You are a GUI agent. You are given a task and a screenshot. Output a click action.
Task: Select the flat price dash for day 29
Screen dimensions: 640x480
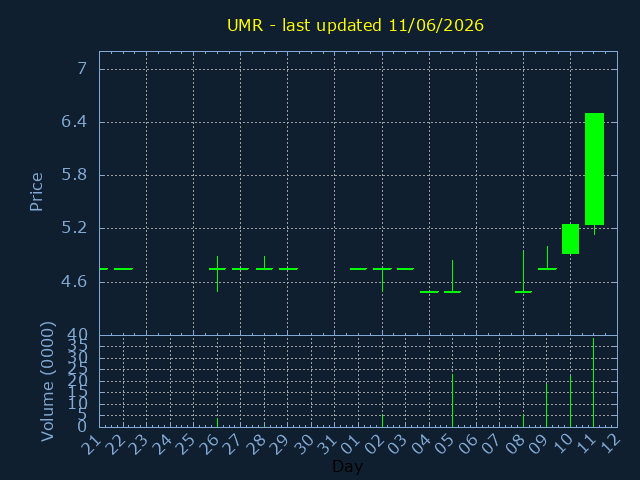pos(288,269)
